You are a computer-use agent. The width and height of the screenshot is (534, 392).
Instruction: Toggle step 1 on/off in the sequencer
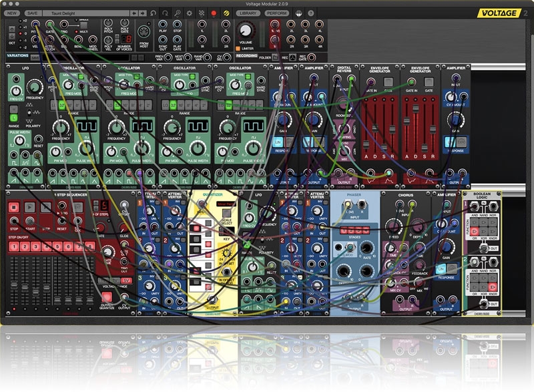click(13, 246)
